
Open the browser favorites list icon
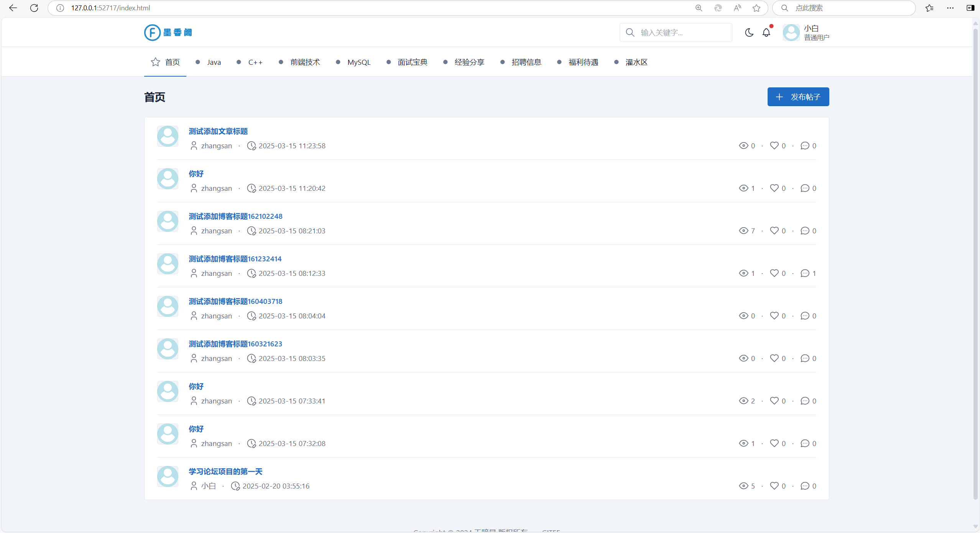pos(929,8)
